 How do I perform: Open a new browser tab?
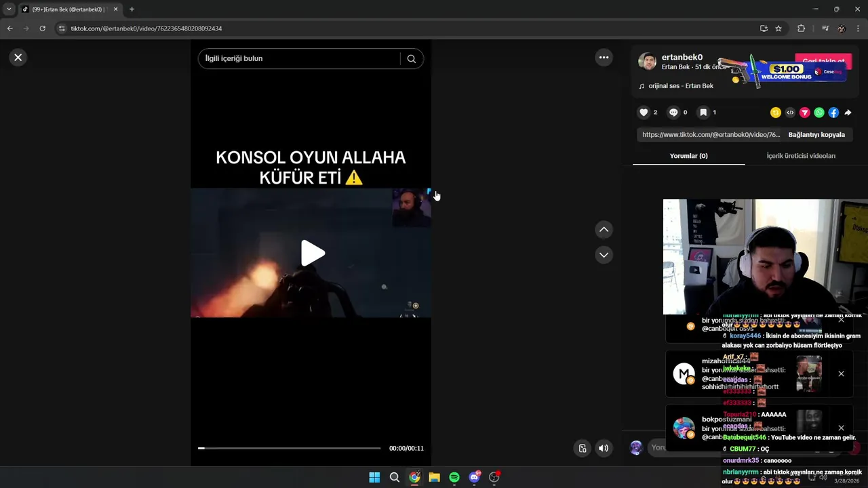point(132,9)
